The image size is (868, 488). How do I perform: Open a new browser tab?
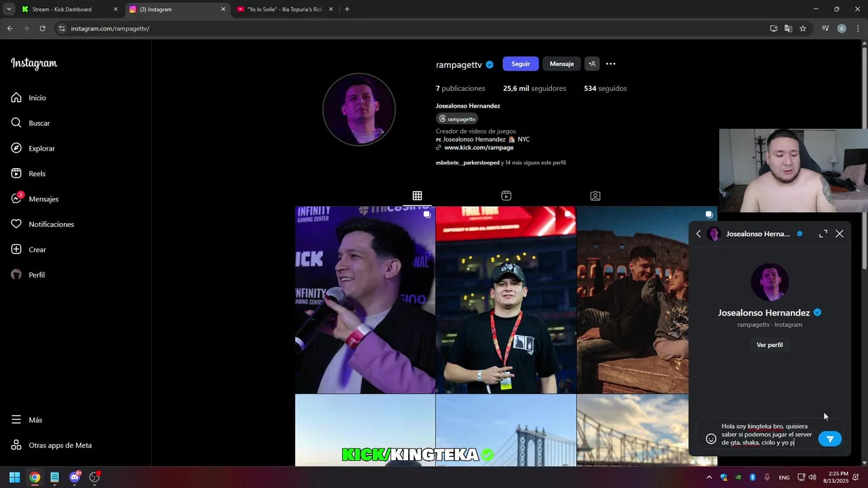click(x=347, y=9)
